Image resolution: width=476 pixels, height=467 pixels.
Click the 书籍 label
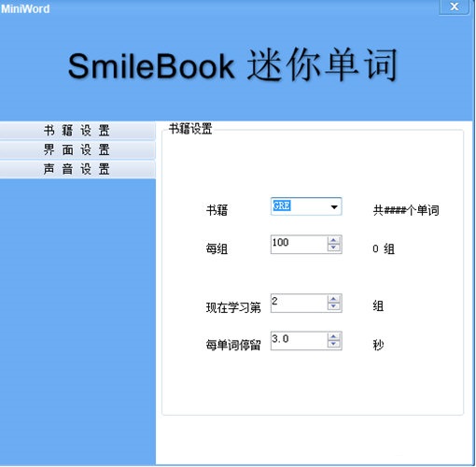point(217,210)
